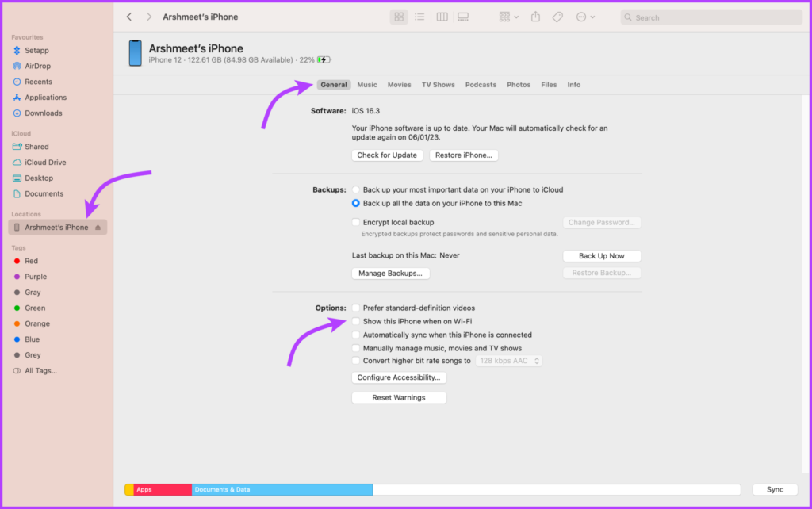This screenshot has height=509, width=812.
Task: Select column view icon
Action: pyautogui.click(x=442, y=17)
